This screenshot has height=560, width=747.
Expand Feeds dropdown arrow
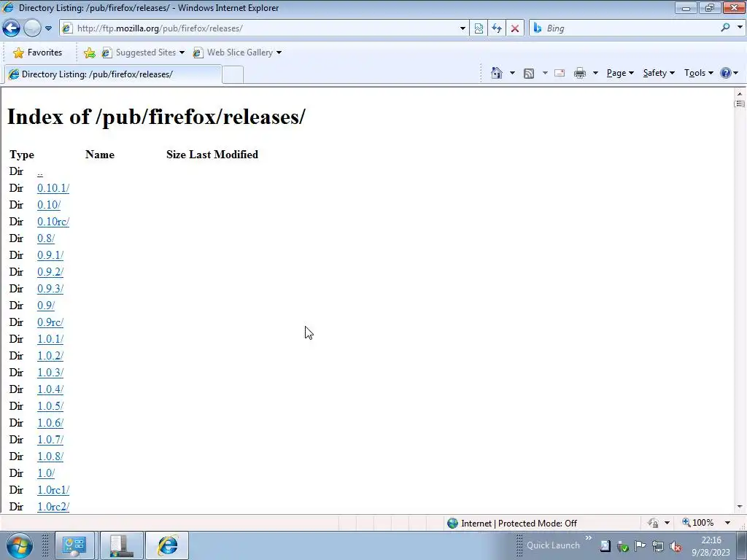[545, 73]
